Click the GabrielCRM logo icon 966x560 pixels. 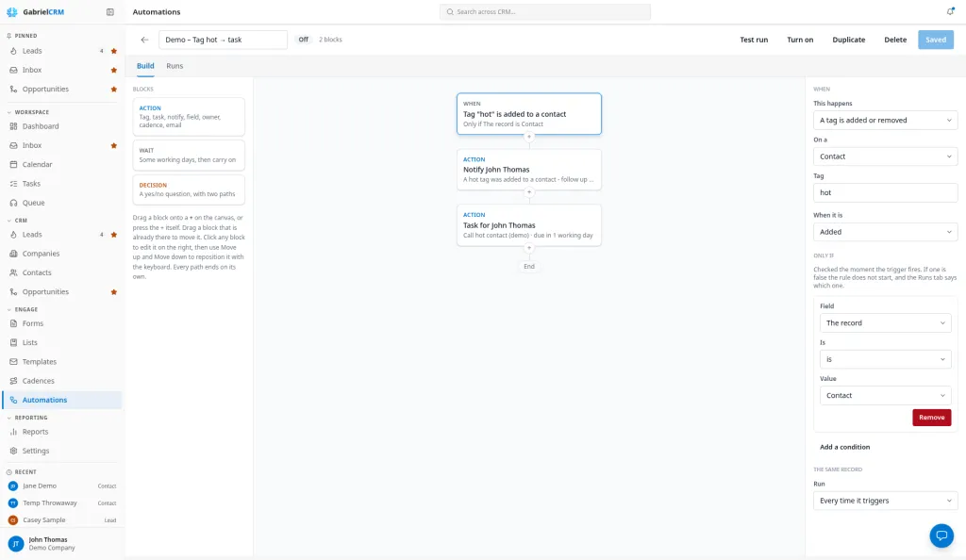(x=11, y=11)
